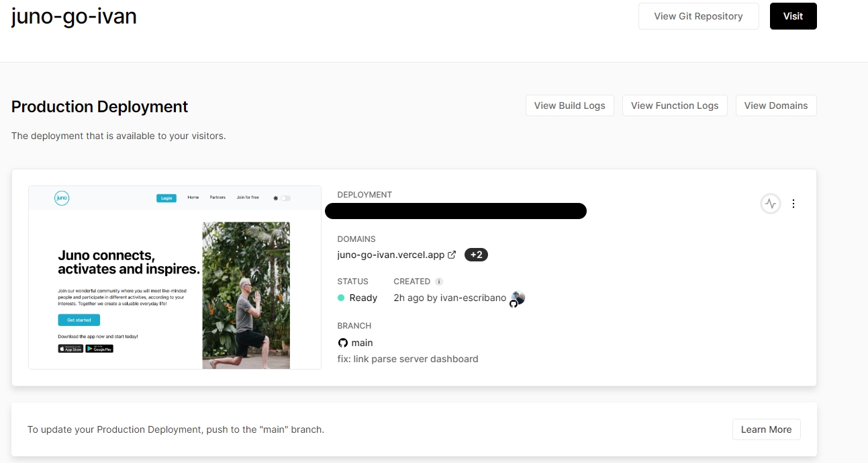Click the redacted deployment URL
Viewport: 868px width, 463px height.
456,211
